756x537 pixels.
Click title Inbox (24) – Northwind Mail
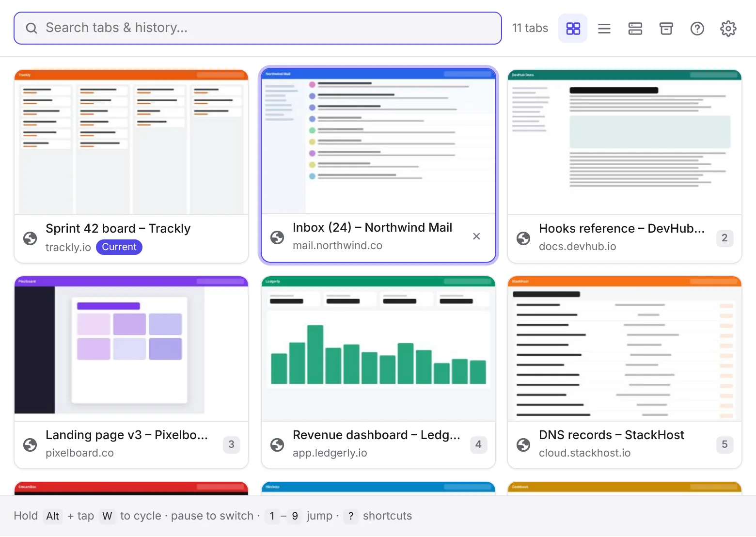(372, 227)
